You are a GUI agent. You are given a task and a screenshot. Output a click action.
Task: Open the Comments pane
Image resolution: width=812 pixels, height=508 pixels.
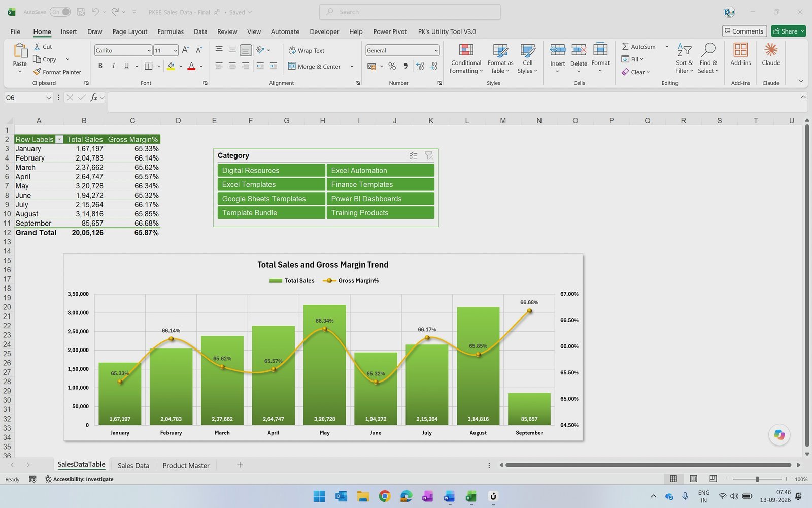[x=744, y=31]
